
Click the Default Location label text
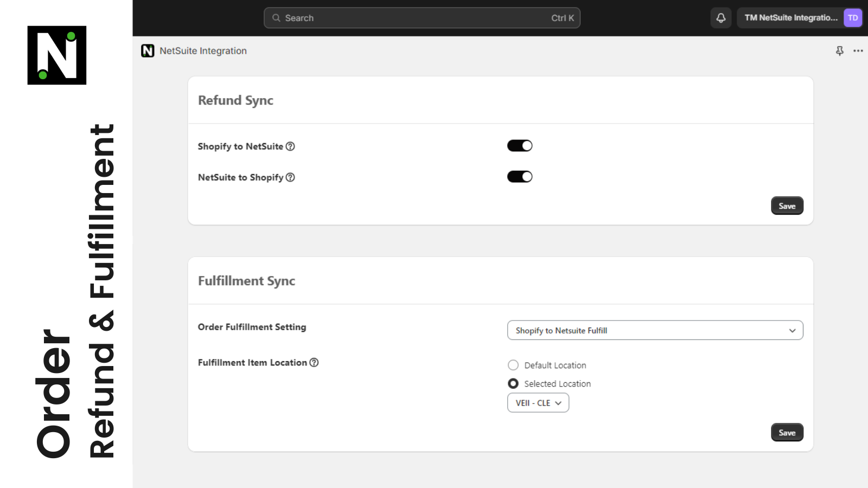point(555,365)
